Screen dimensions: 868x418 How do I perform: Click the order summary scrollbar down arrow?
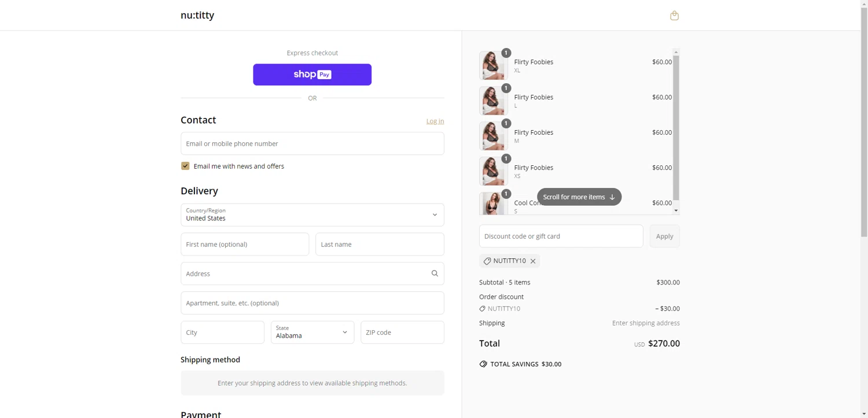click(676, 211)
